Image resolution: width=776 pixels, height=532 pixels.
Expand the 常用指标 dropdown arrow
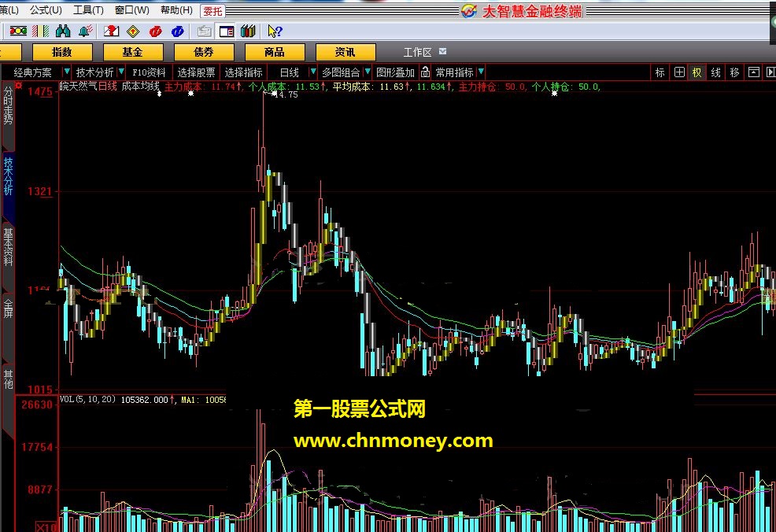tap(481, 72)
